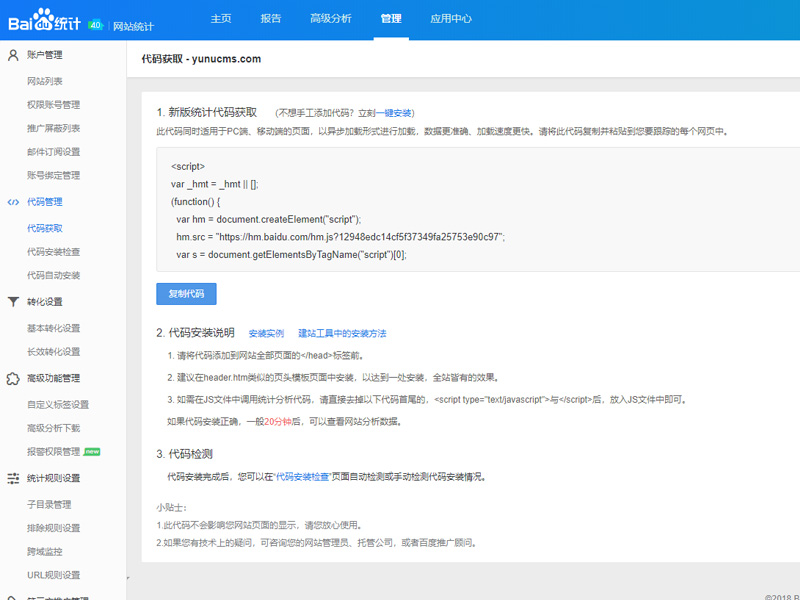Image resolution: width=800 pixels, height=600 pixels.
Task: Click the 高级功能管理 puzzle icon
Action: click(13, 379)
